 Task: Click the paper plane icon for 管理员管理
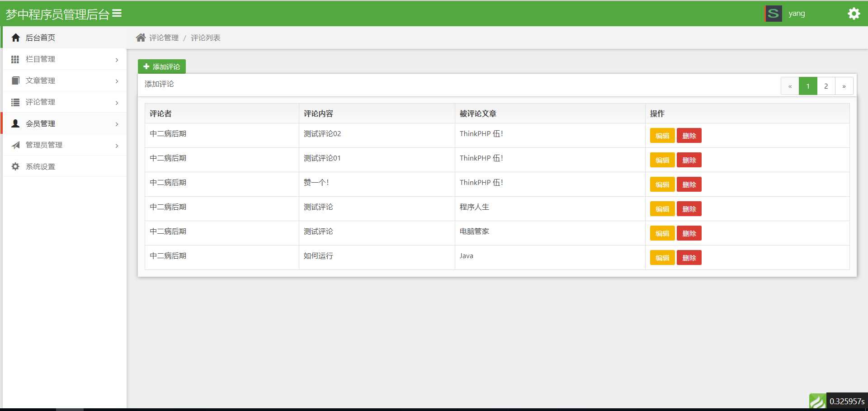point(15,145)
